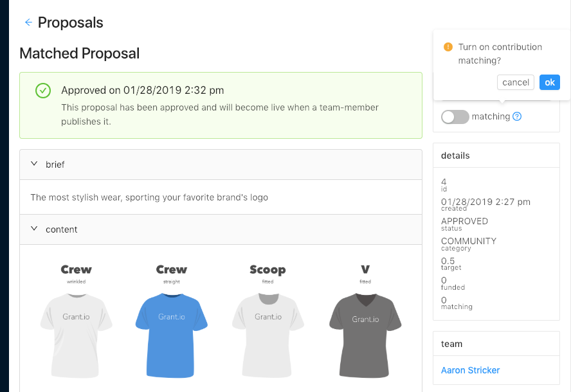
Task: Confirm with the ok button
Action: click(549, 82)
